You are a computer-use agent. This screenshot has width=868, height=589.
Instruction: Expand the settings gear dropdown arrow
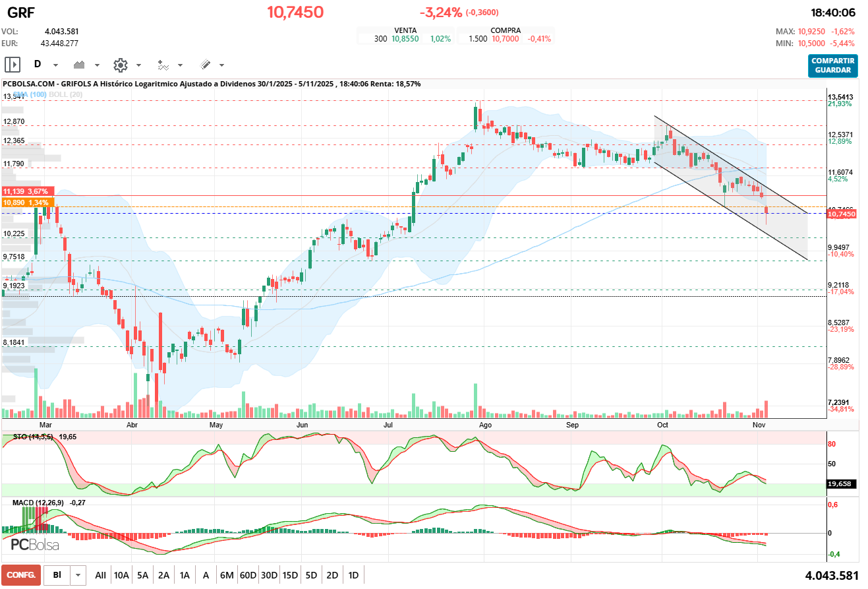point(138,65)
